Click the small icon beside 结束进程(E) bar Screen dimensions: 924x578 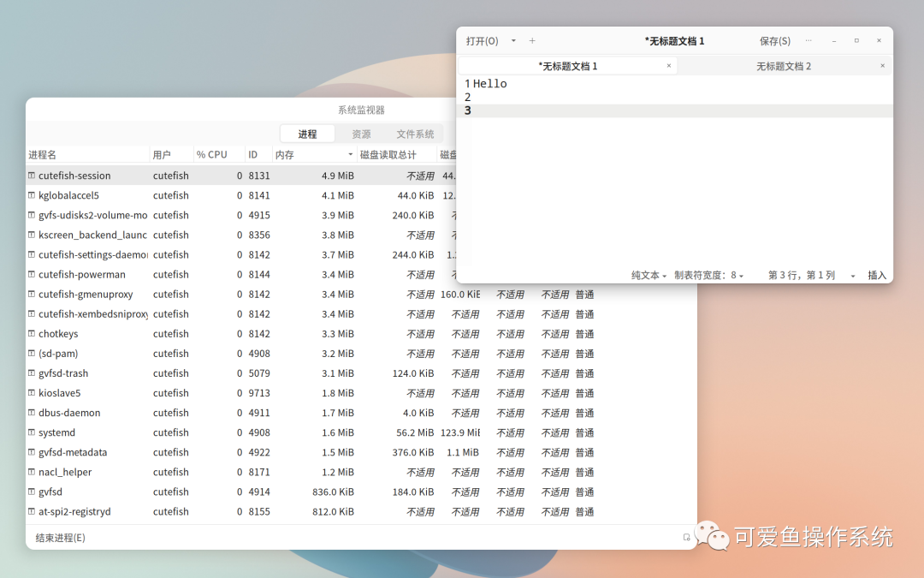[687, 538]
